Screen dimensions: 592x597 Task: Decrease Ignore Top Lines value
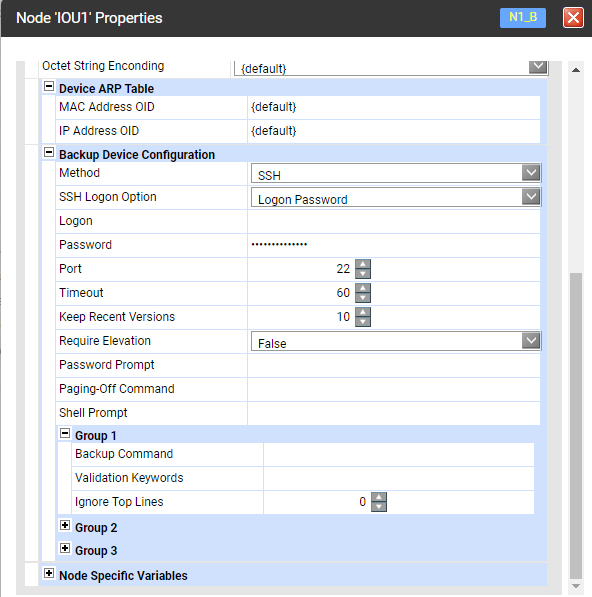pyautogui.click(x=379, y=507)
